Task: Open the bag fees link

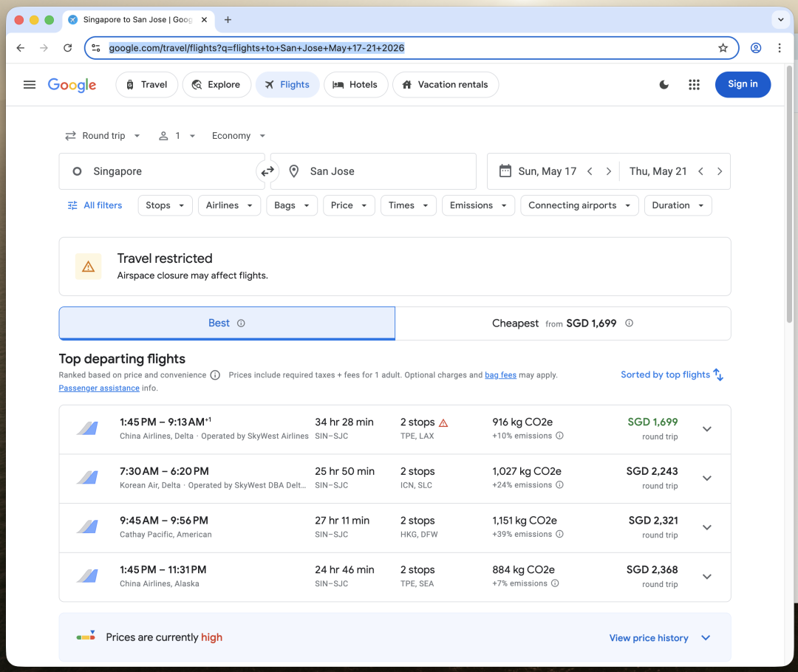Action: tap(500, 375)
